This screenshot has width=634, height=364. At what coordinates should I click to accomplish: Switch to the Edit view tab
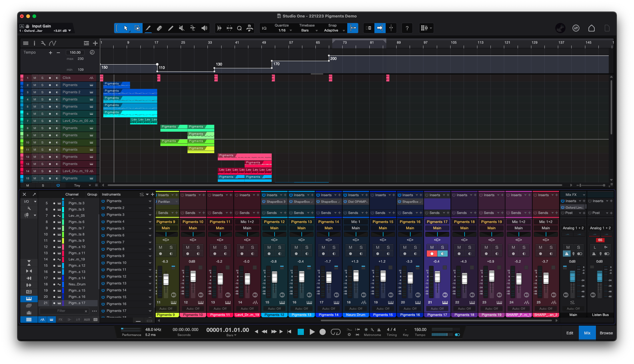click(x=570, y=333)
